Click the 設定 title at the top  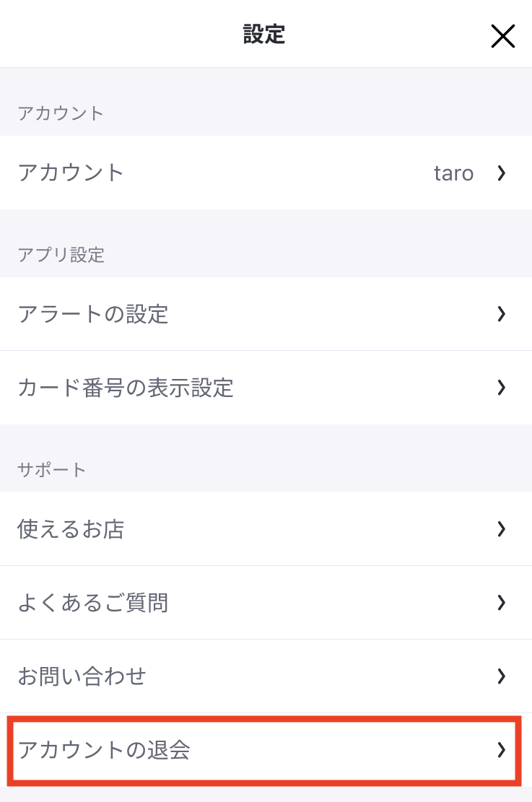coord(264,35)
